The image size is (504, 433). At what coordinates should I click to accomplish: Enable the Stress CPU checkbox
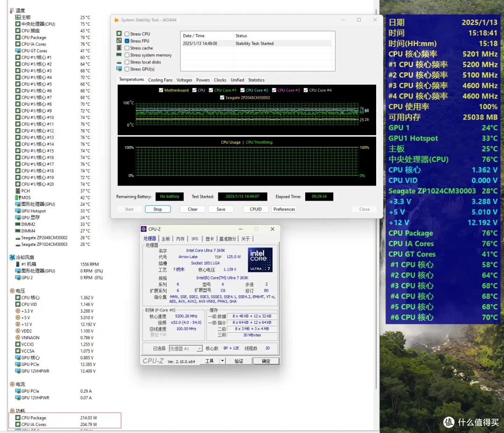tap(127, 34)
